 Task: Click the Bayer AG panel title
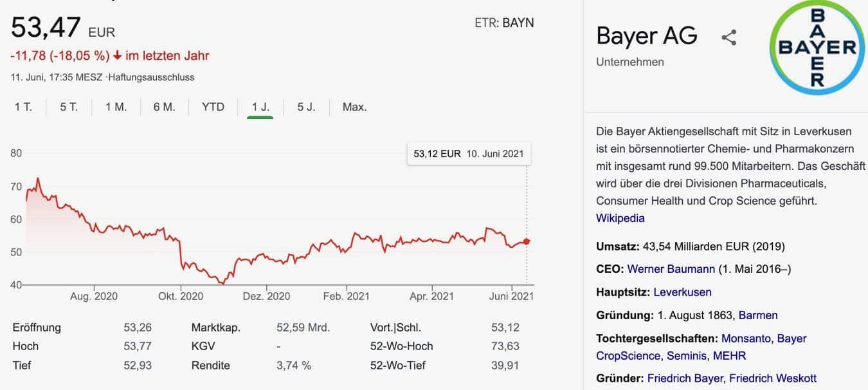pos(647,35)
